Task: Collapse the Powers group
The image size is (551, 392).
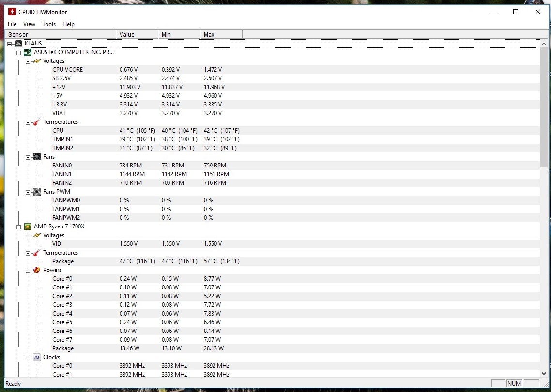Action: tap(28, 270)
